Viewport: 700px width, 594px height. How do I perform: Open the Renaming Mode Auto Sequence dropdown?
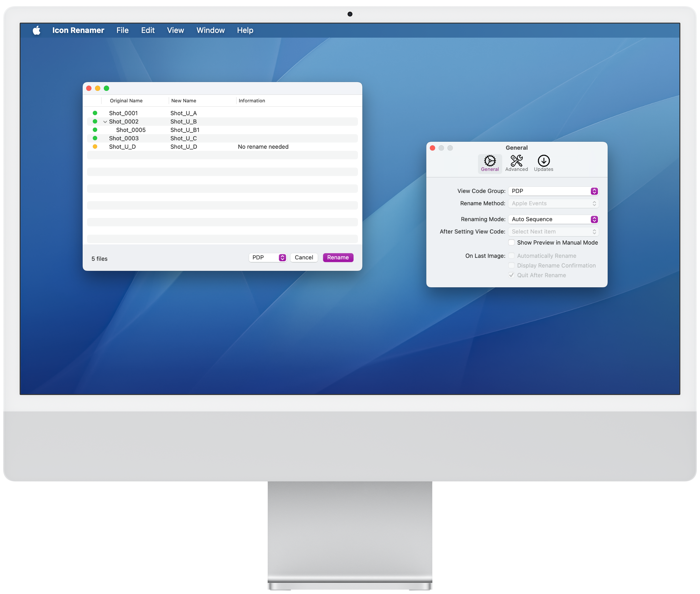coord(553,219)
